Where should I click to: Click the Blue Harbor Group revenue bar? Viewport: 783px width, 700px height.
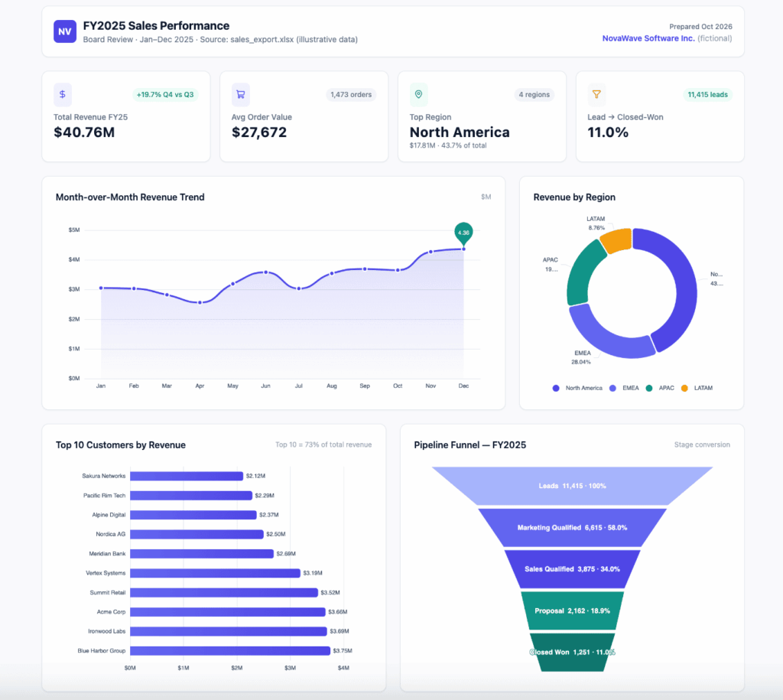pyautogui.click(x=230, y=651)
